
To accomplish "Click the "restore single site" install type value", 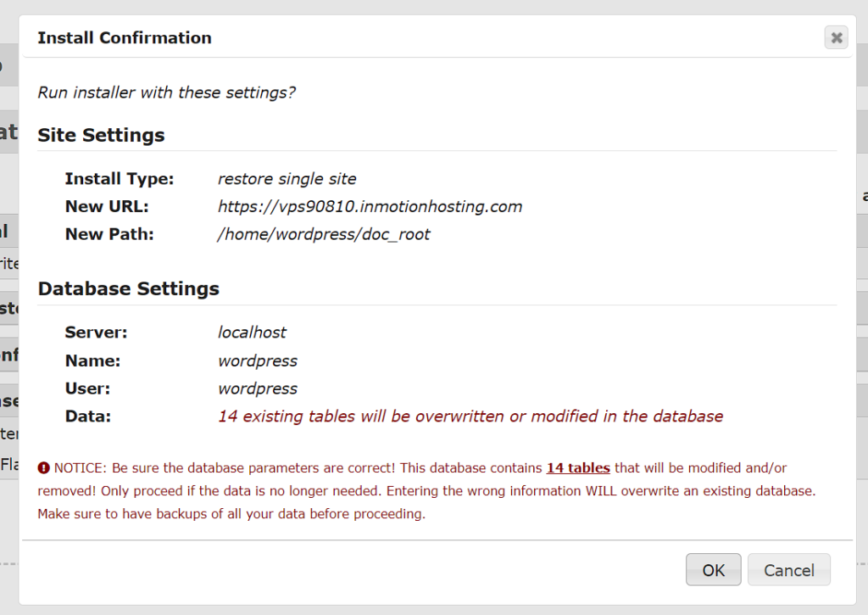I will [x=287, y=179].
